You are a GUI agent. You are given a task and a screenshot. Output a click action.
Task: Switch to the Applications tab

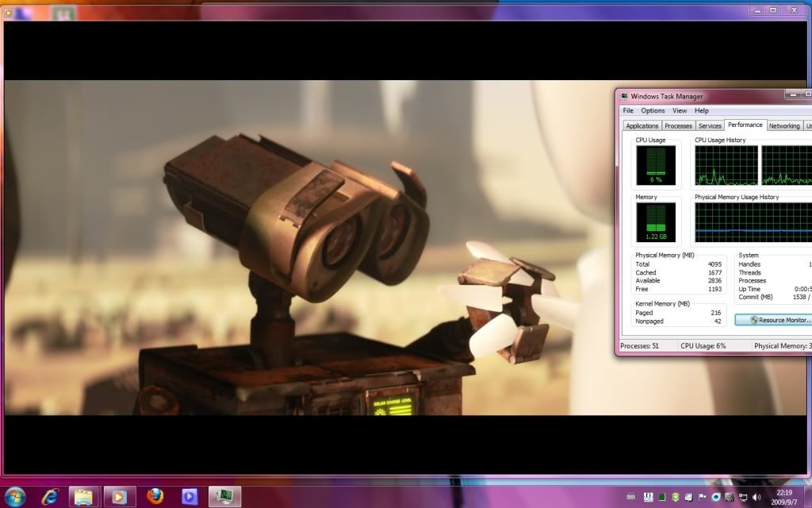click(642, 126)
